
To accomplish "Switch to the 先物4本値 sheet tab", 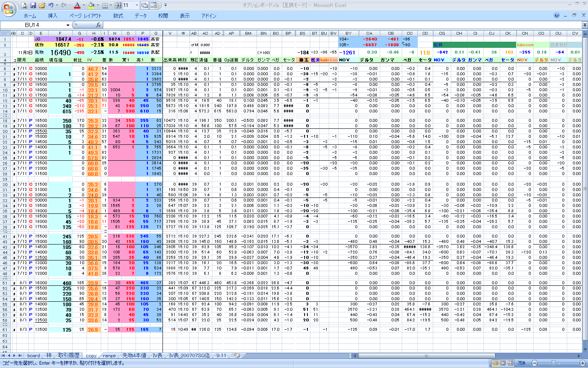I will [x=134, y=356].
